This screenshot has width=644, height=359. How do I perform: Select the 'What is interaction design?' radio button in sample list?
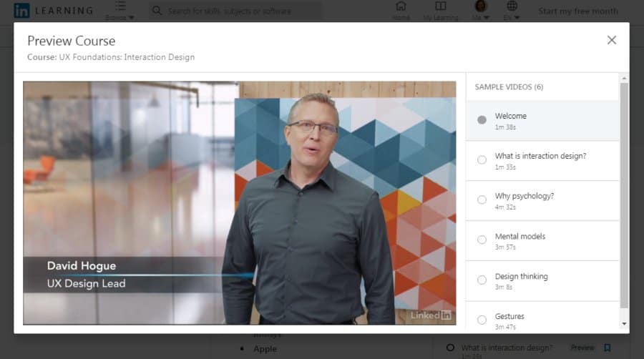[482, 159]
